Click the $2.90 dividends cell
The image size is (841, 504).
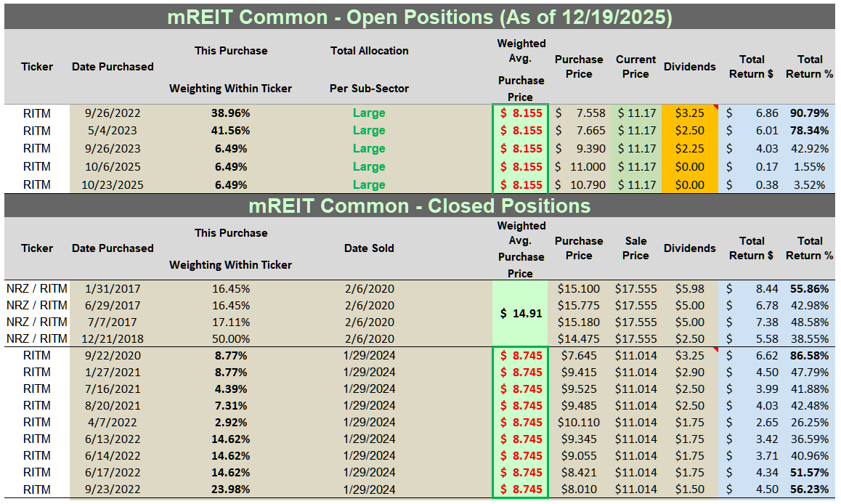pos(690,372)
